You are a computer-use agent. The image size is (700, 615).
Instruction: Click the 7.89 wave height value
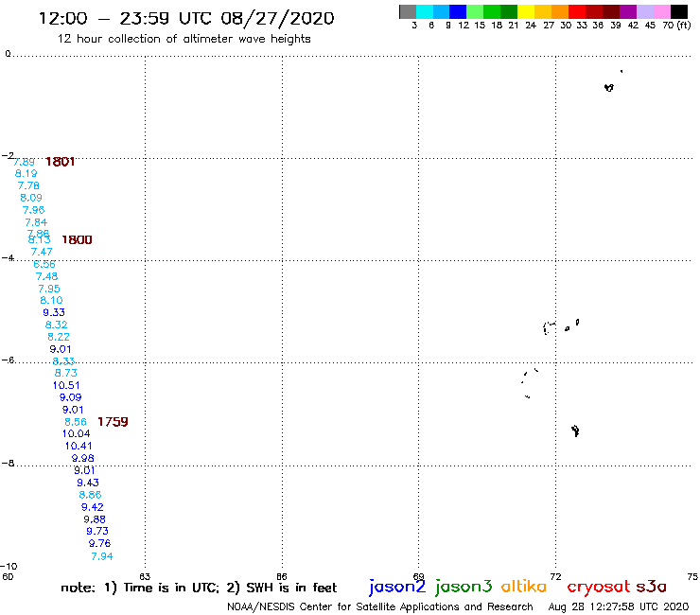click(x=24, y=162)
